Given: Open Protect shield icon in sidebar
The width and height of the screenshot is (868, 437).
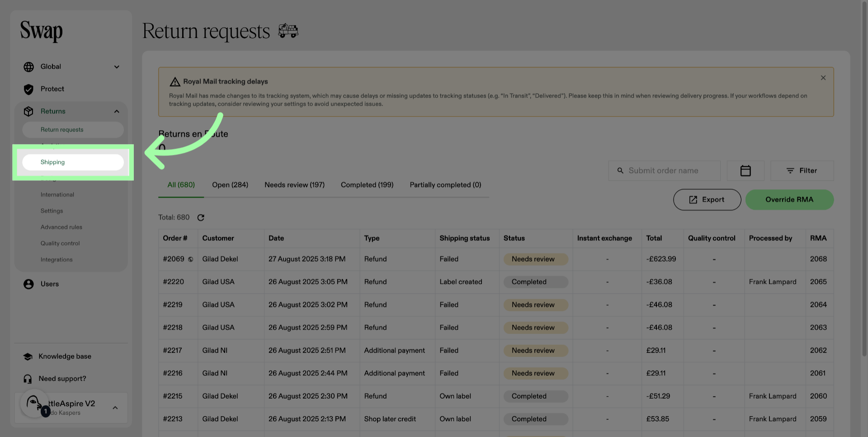Looking at the screenshot, I should (28, 89).
